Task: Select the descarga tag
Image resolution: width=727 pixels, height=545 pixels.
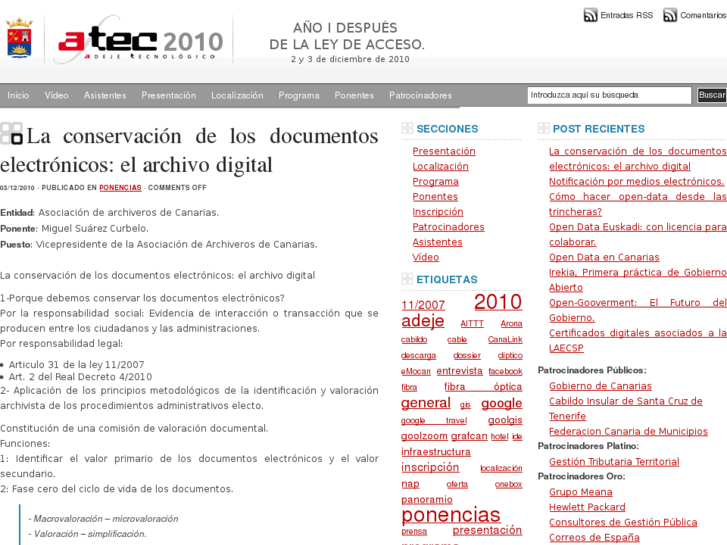Action: 418,356
